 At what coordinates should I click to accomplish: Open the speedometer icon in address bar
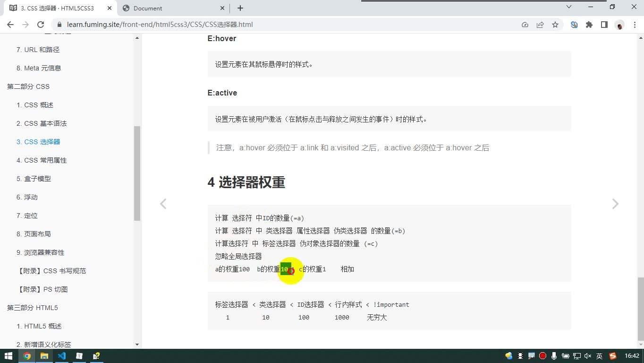click(525, 25)
